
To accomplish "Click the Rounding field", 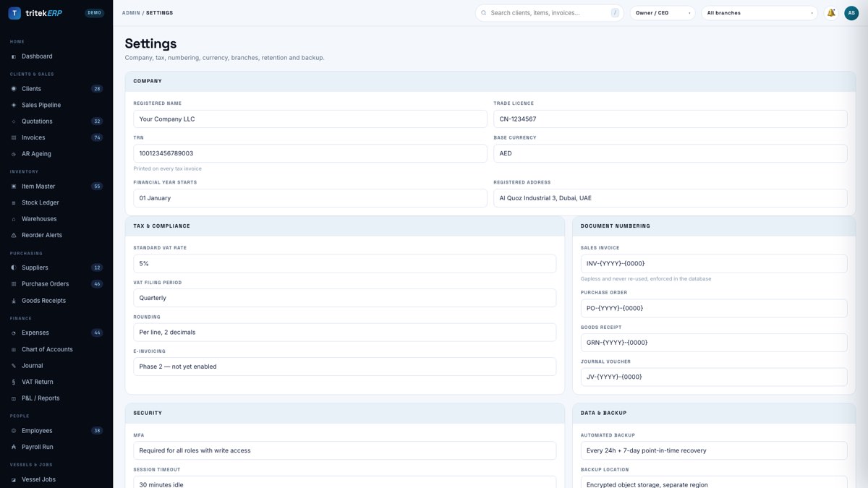I will (x=345, y=332).
